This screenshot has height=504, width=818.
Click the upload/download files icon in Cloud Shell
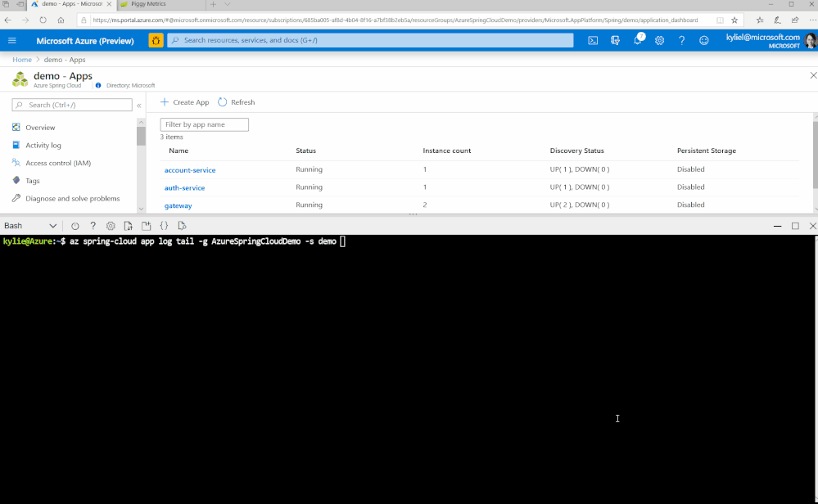click(x=129, y=226)
